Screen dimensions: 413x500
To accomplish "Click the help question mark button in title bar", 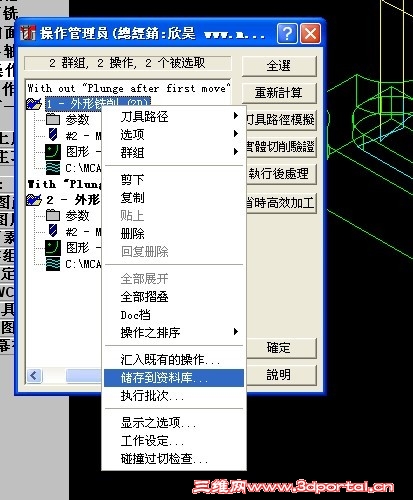I will (x=287, y=33).
